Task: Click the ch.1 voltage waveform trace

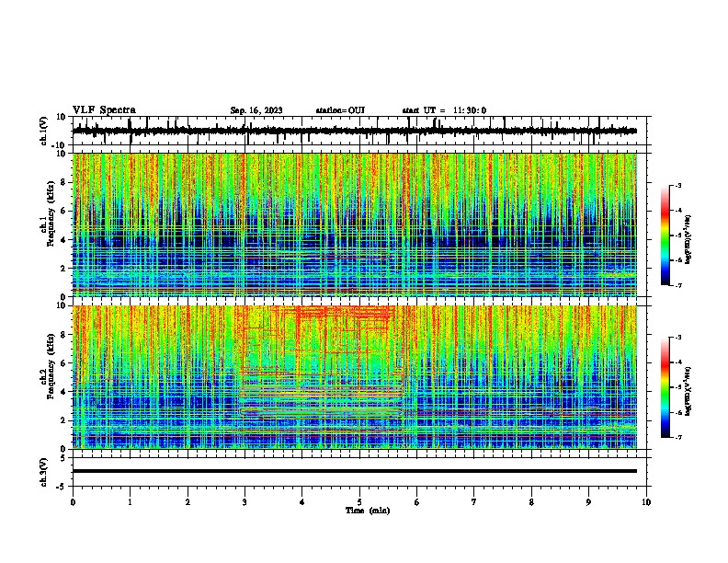Action: (355, 131)
